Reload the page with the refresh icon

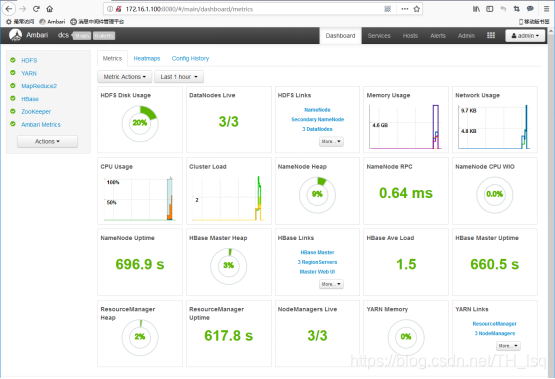(x=36, y=9)
